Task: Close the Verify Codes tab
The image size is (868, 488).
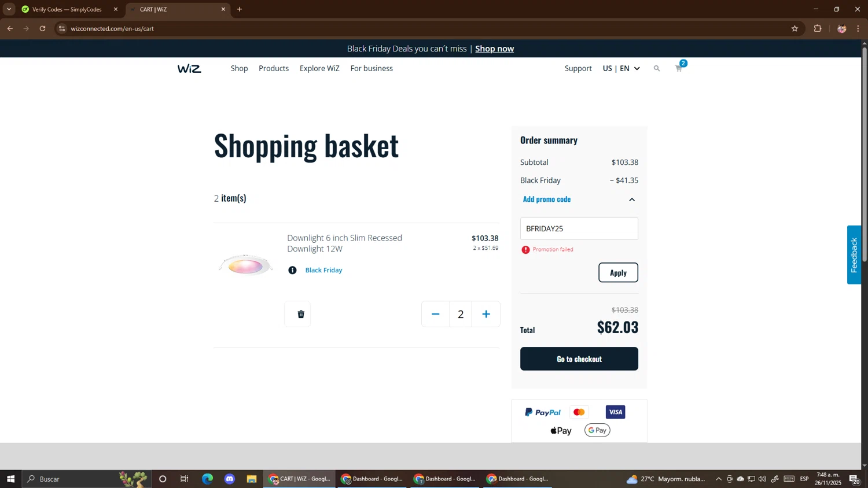Action: pos(115,9)
